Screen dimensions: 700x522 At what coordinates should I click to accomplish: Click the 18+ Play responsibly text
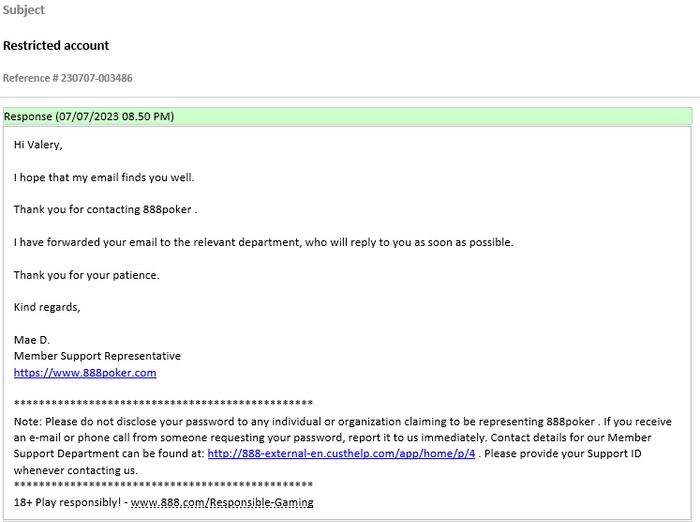point(68,502)
